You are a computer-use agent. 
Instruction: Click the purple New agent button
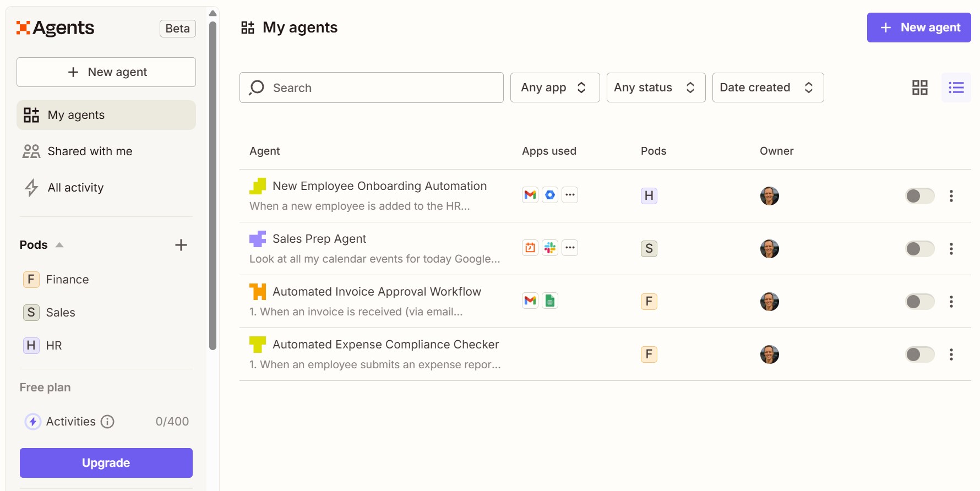point(919,28)
